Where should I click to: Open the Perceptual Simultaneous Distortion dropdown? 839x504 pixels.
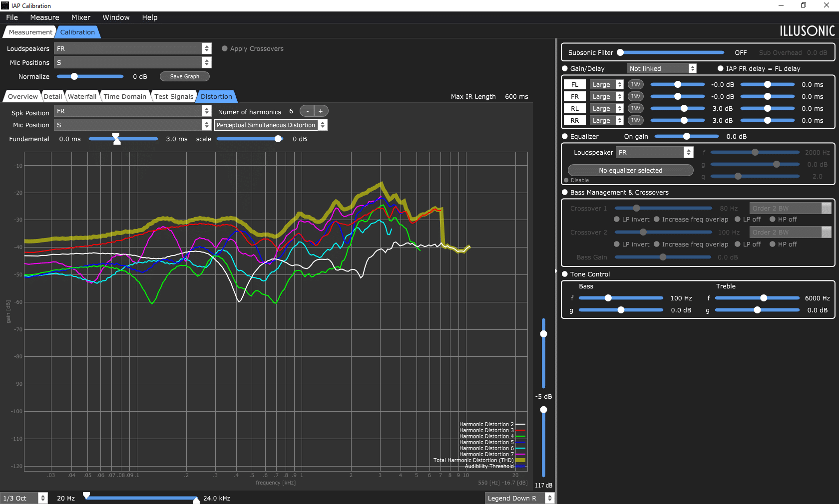[x=271, y=125]
